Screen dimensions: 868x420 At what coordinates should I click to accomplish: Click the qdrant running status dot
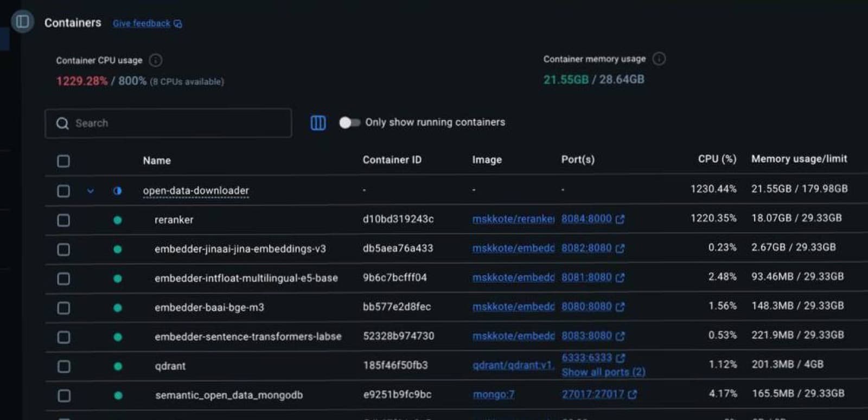point(118,366)
